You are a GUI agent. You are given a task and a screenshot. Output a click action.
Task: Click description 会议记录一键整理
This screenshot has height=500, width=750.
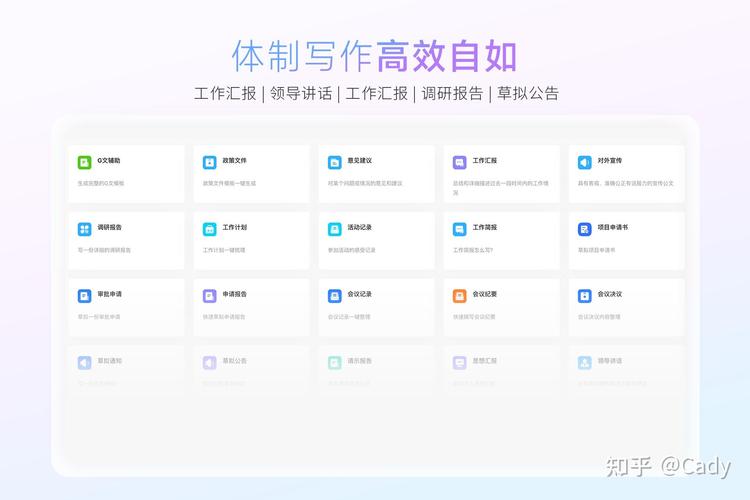[x=349, y=317]
